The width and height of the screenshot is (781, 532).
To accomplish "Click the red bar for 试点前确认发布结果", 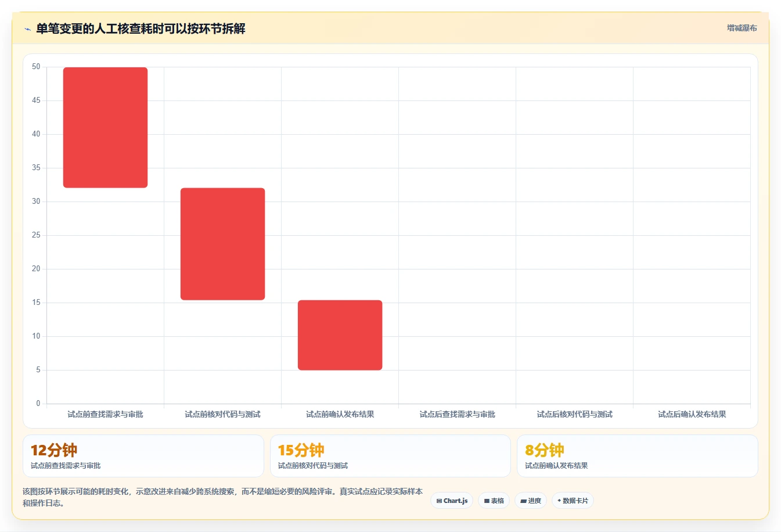I will click(x=340, y=335).
